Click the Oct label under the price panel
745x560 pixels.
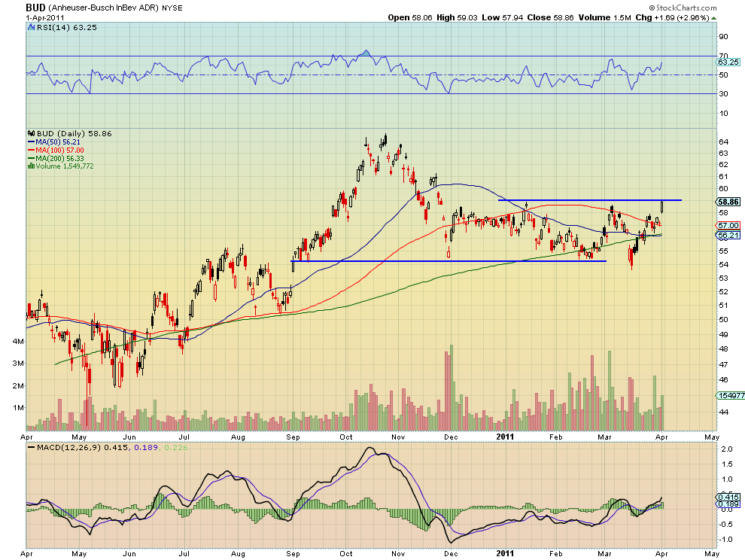pyautogui.click(x=346, y=437)
